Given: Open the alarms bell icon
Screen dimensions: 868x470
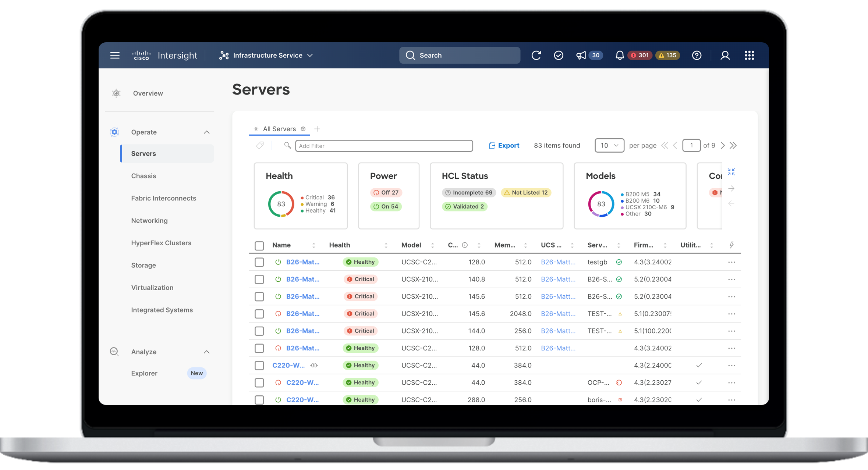Looking at the screenshot, I should click(620, 55).
